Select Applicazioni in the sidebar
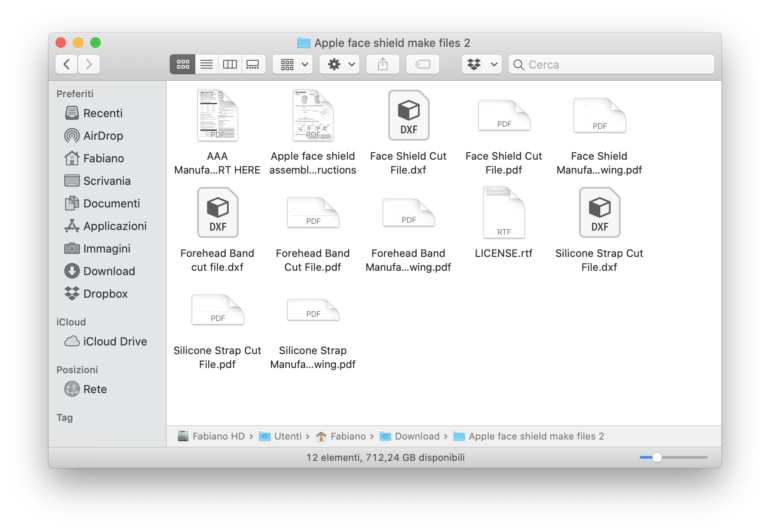 coord(114,226)
